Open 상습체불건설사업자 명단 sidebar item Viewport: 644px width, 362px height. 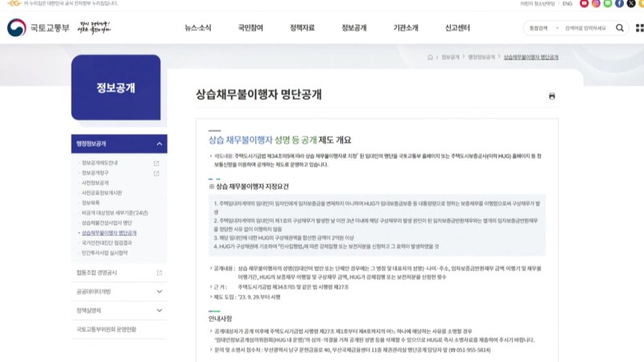click(107, 223)
